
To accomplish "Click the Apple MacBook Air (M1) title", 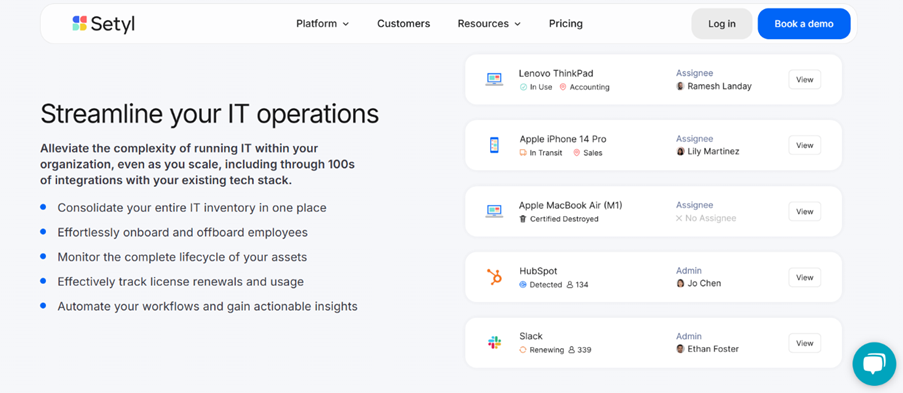I will (x=570, y=205).
